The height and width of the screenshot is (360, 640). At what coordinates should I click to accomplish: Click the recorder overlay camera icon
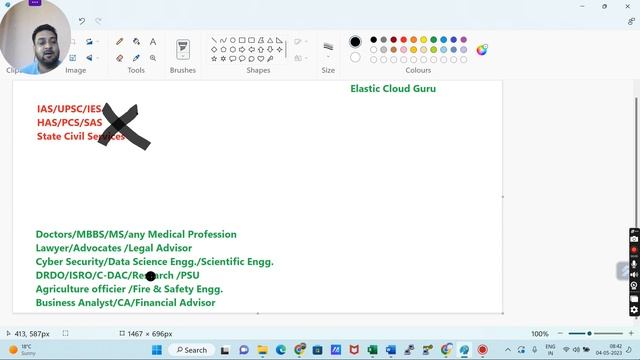tap(634, 239)
